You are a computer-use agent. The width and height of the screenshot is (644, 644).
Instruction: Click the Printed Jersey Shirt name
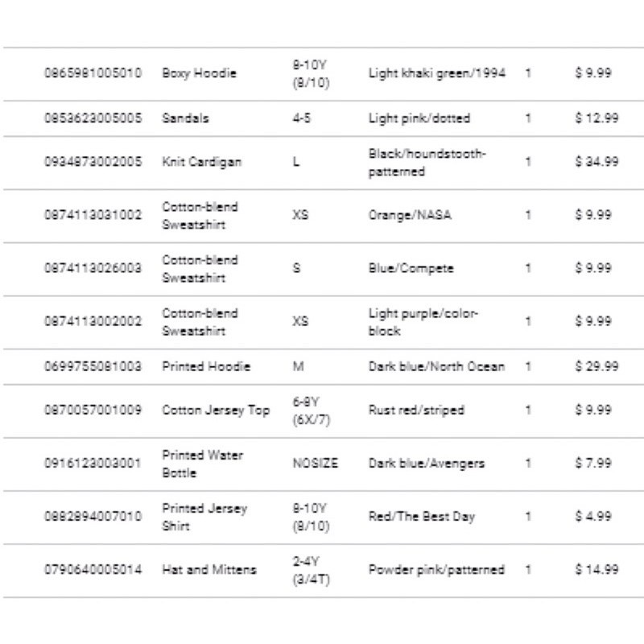(x=204, y=517)
